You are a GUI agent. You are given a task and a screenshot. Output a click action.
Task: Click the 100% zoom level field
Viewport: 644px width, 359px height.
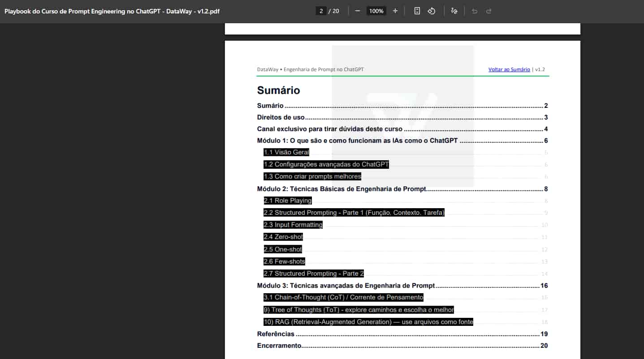point(376,11)
